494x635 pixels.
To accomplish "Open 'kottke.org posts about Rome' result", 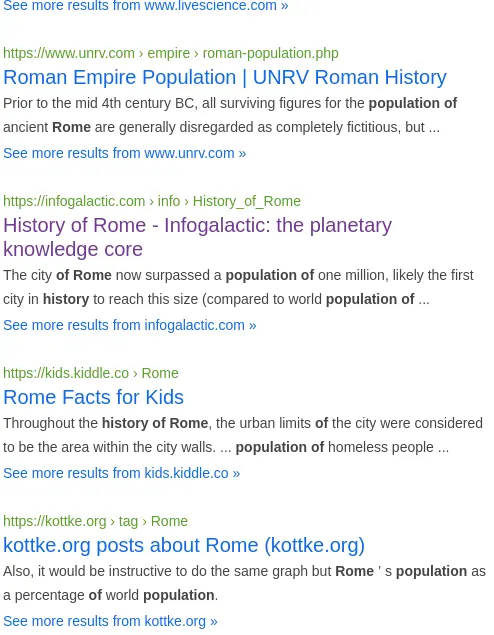I will click(184, 545).
